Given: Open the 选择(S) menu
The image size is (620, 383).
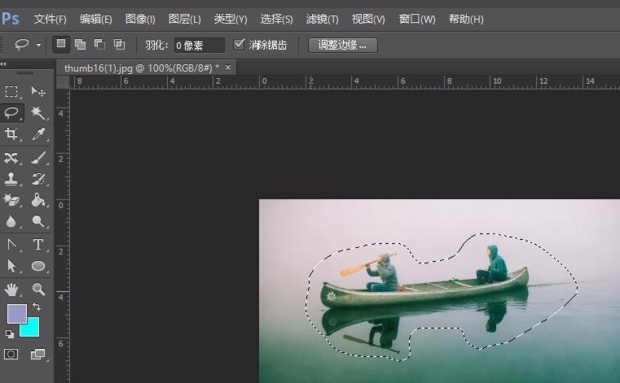Looking at the screenshot, I should point(276,19).
